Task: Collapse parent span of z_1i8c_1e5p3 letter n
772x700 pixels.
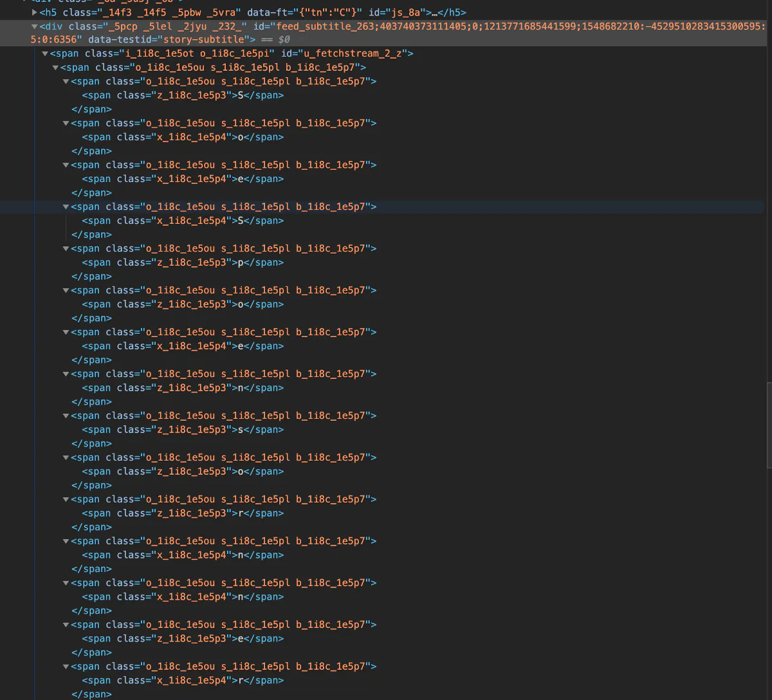Action: [x=66, y=374]
